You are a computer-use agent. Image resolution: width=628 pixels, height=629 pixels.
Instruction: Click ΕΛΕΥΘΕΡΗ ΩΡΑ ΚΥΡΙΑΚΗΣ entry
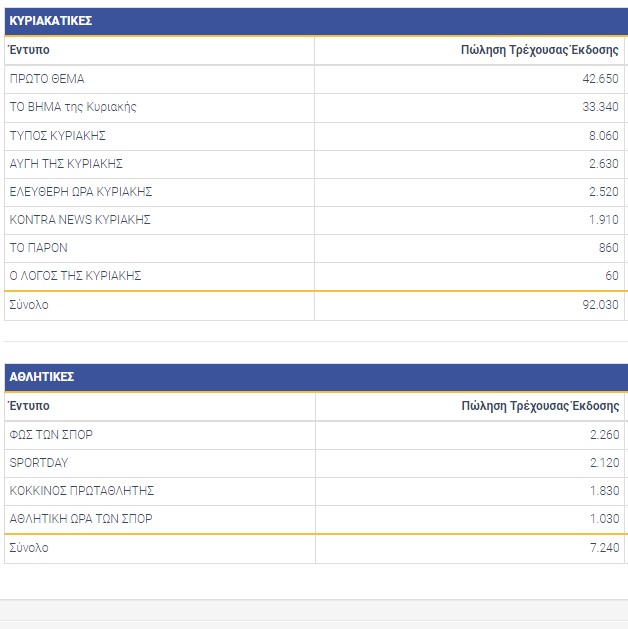coord(80,191)
